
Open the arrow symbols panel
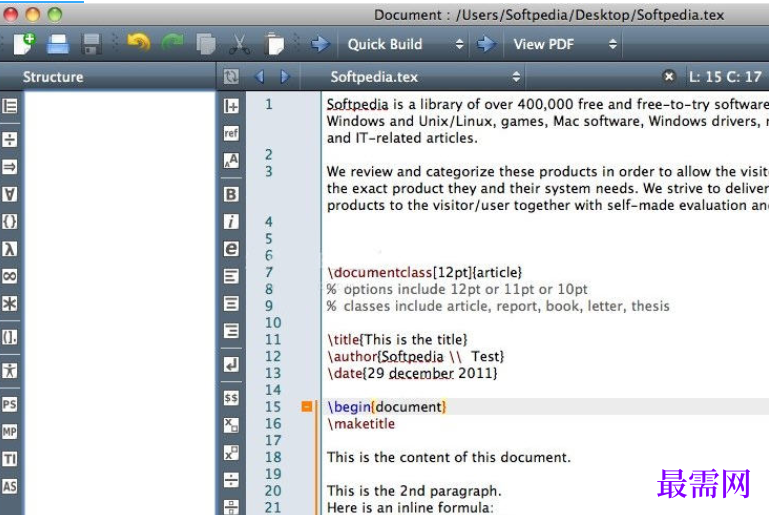[10, 167]
